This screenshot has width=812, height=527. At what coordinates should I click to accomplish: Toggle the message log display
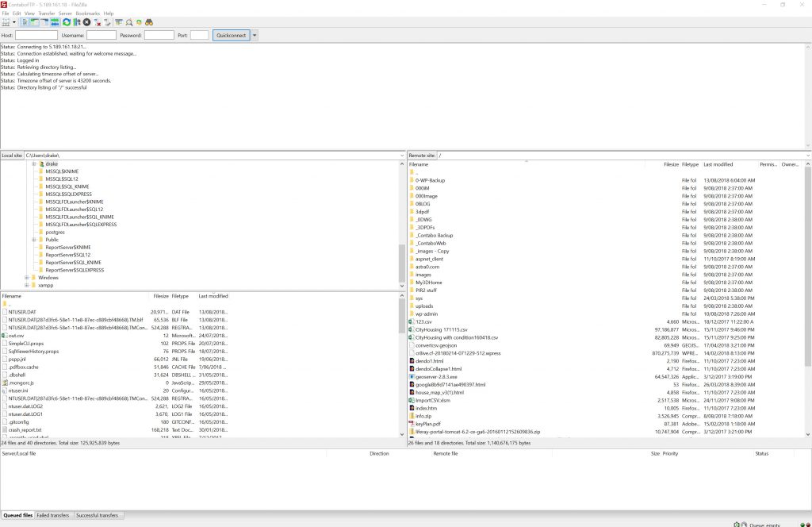pos(25,22)
